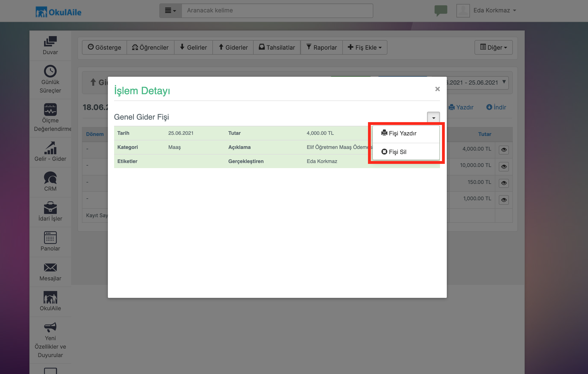Screen dimensions: 588x374
Task: Click the İndir download link
Action: pyautogui.click(x=496, y=107)
